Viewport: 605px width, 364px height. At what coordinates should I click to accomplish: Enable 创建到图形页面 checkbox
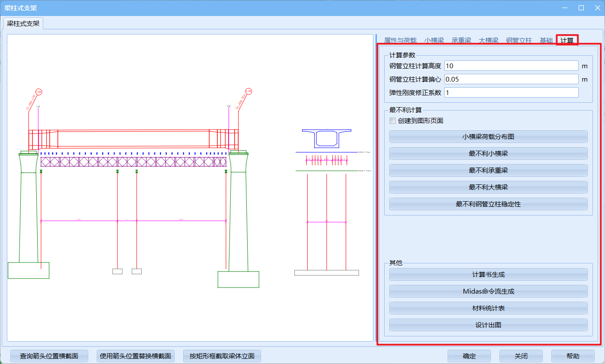[x=393, y=121]
